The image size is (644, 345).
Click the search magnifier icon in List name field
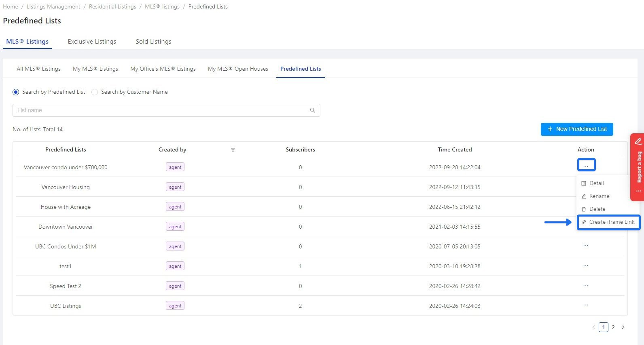point(312,110)
